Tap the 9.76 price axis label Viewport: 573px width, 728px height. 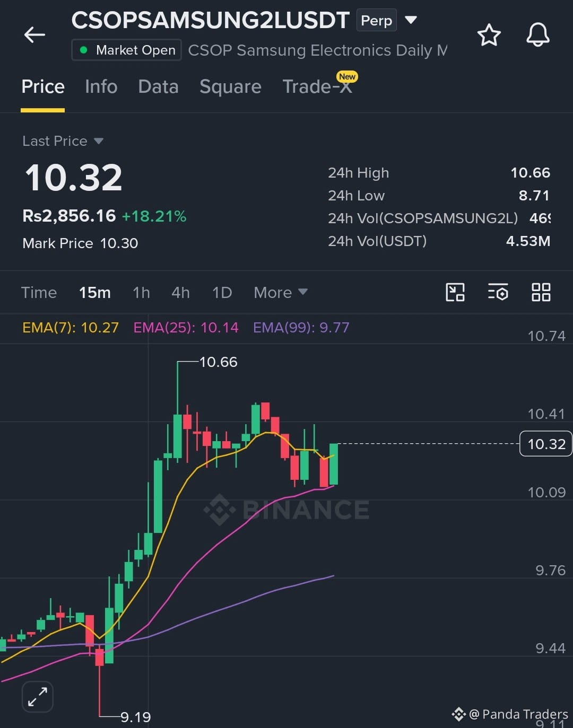pyautogui.click(x=550, y=571)
